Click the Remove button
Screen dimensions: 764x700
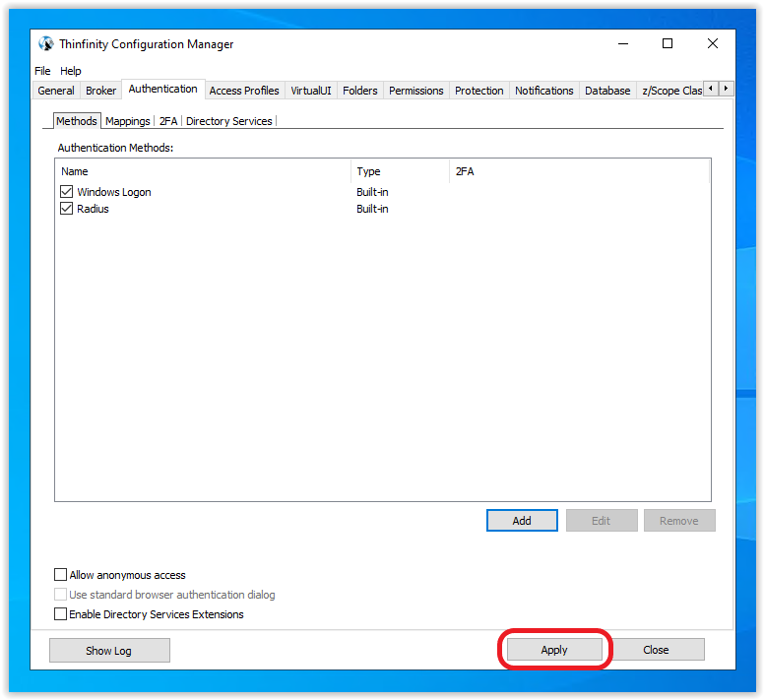click(679, 521)
